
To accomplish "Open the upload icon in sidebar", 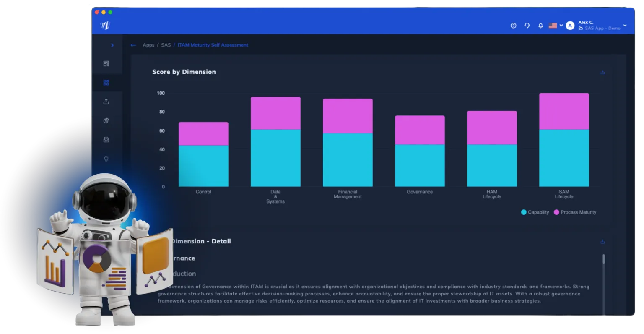I will tap(106, 102).
